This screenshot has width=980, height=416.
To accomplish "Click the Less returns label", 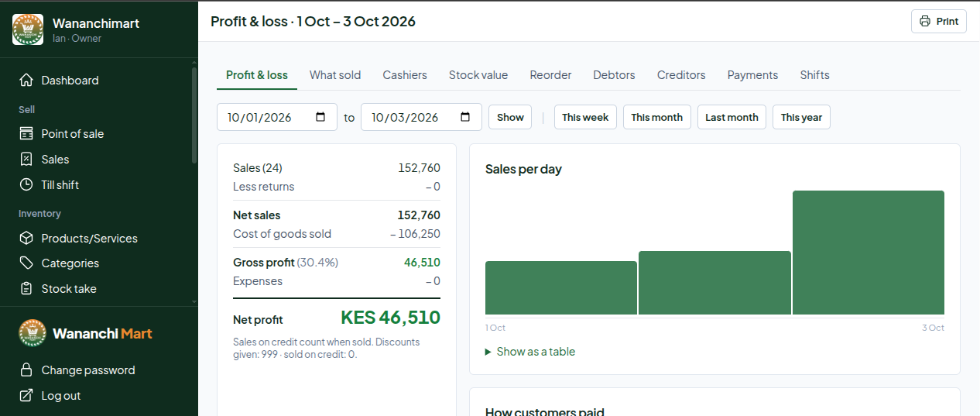I will click(x=264, y=187).
